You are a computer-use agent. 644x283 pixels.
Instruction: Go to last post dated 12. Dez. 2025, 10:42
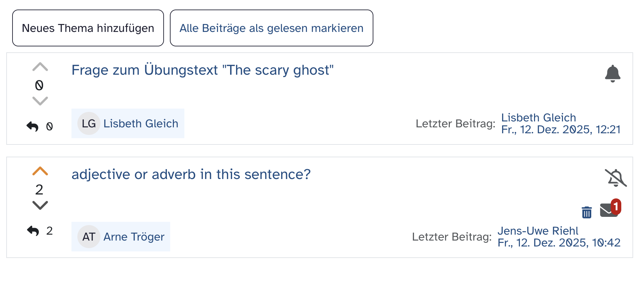pos(559,243)
